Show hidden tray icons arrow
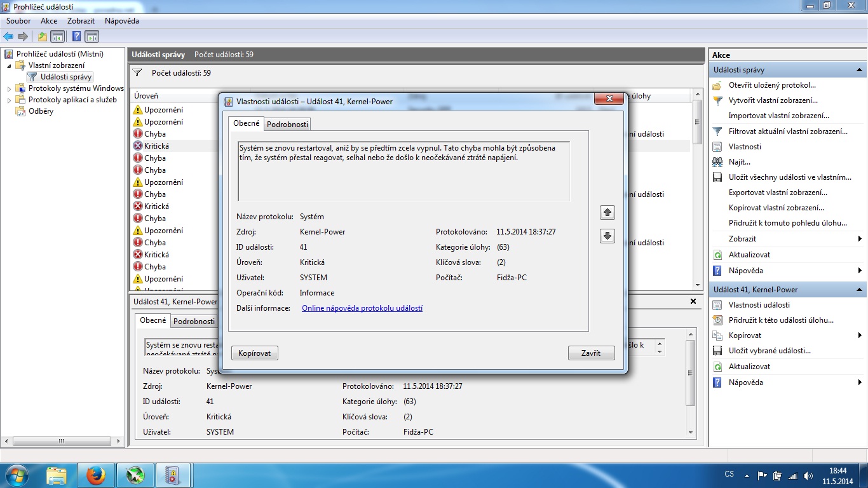868x488 pixels. [747, 475]
